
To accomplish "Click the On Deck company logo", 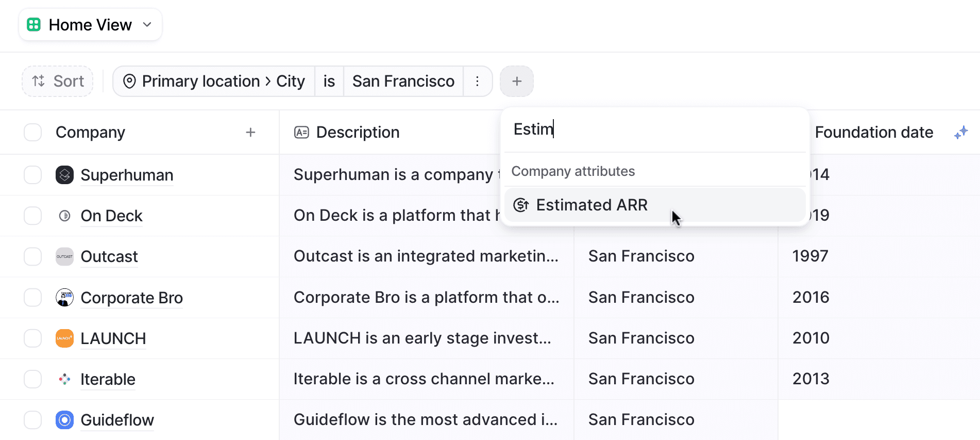I will 64,216.
